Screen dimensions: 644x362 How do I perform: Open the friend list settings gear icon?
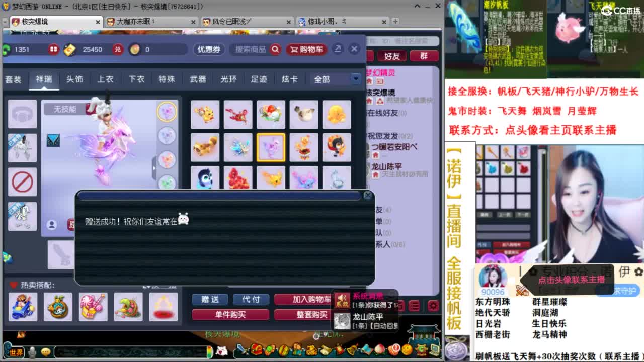(x=433, y=306)
